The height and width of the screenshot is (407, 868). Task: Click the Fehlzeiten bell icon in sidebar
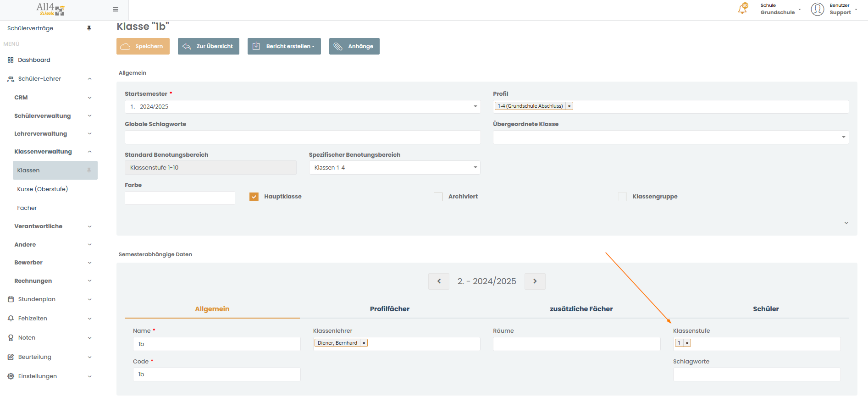tap(11, 319)
